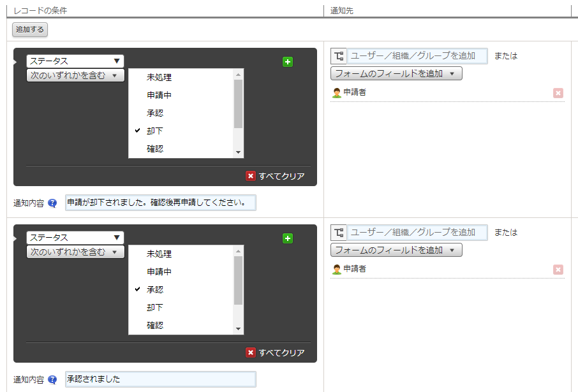Viewport: 578px width, 392px height.
Task: Click the first status list scrollbar down arrow
Action: point(238,152)
